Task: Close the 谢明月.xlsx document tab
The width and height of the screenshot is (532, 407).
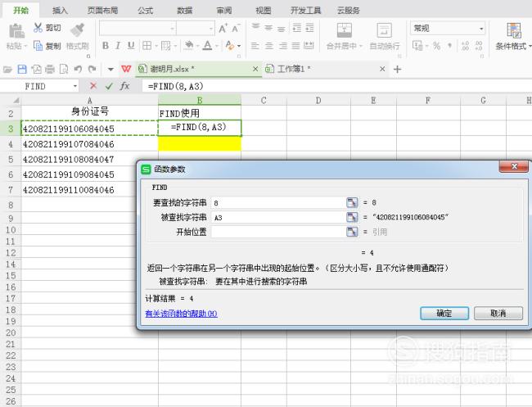Action: pos(255,69)
